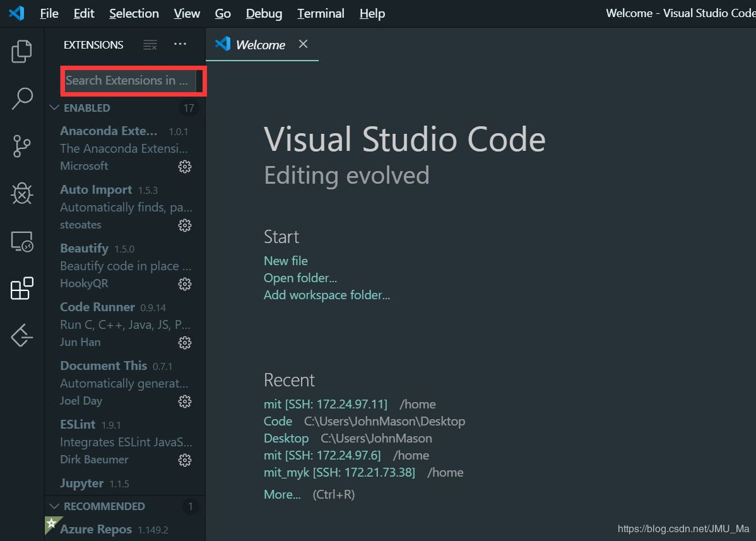Open the Terminal menu
Screen dimensions: 756x541
(x=321, y=13)
